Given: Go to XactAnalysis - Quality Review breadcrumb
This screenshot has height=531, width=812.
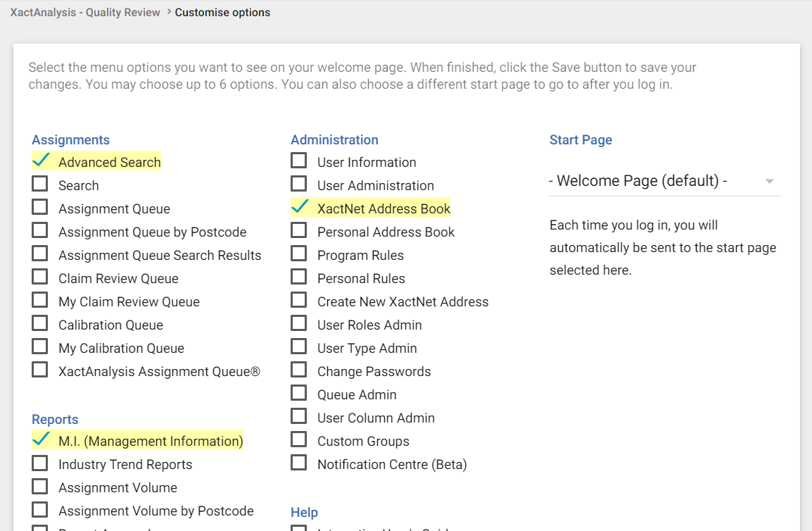Looking at the screenshot, I should 85,13.
